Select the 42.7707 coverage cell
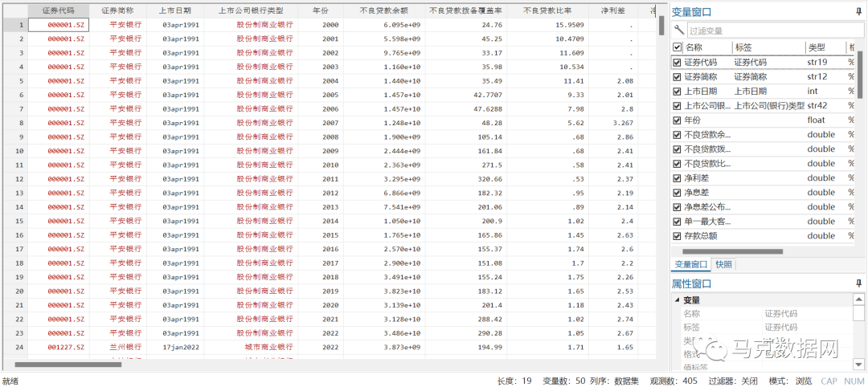The height and width of the screenshot is (387, 868). click(x=465, y=95)
